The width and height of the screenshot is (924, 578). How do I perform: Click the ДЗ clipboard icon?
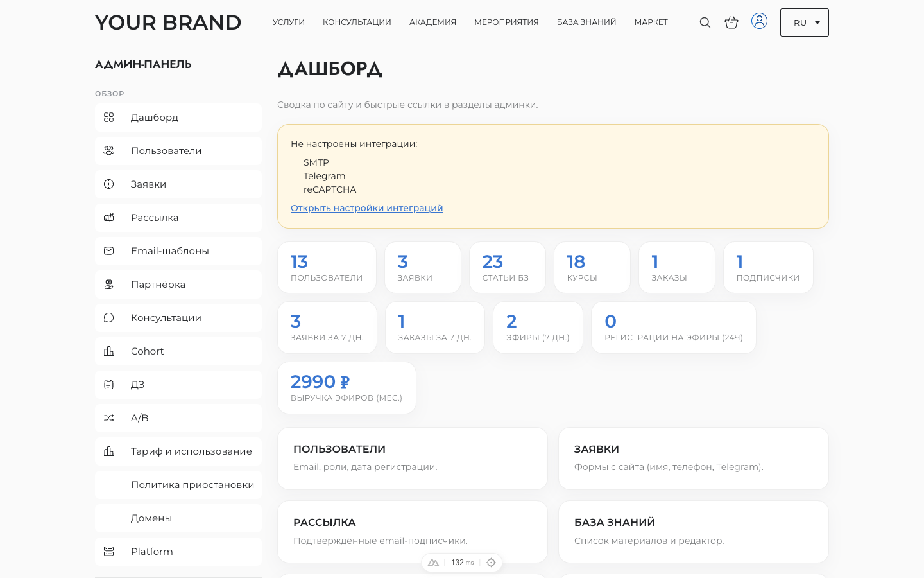109,385
